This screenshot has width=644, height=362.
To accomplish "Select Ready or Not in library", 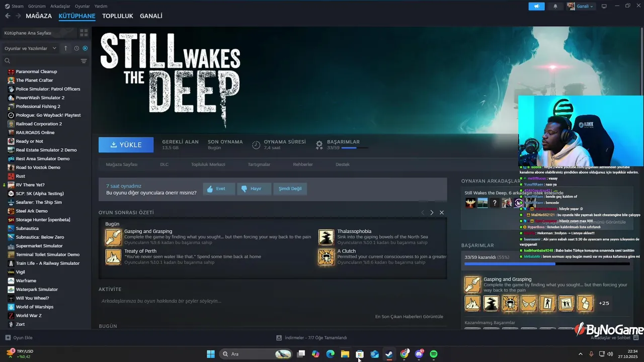I will 29,141.
